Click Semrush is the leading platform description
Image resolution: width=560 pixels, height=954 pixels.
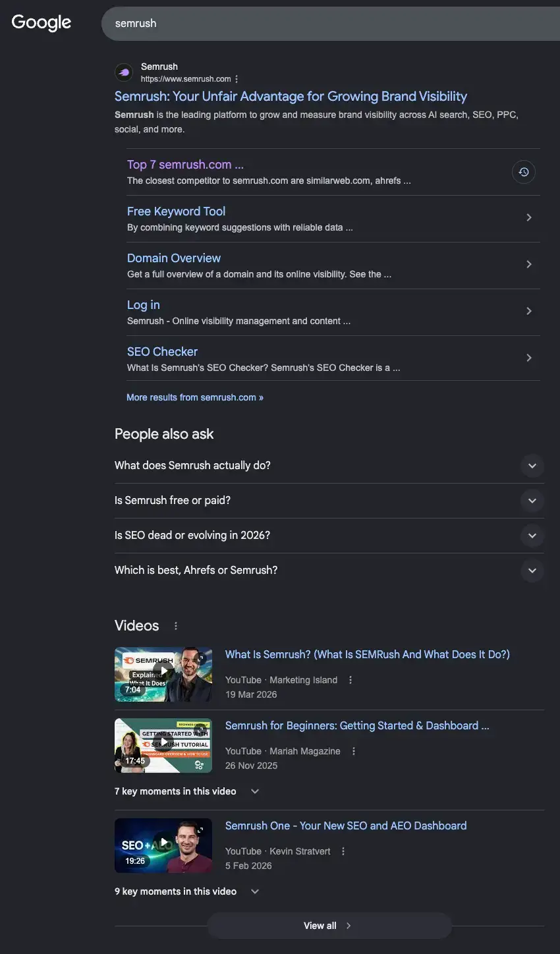(x=316, y=122)
